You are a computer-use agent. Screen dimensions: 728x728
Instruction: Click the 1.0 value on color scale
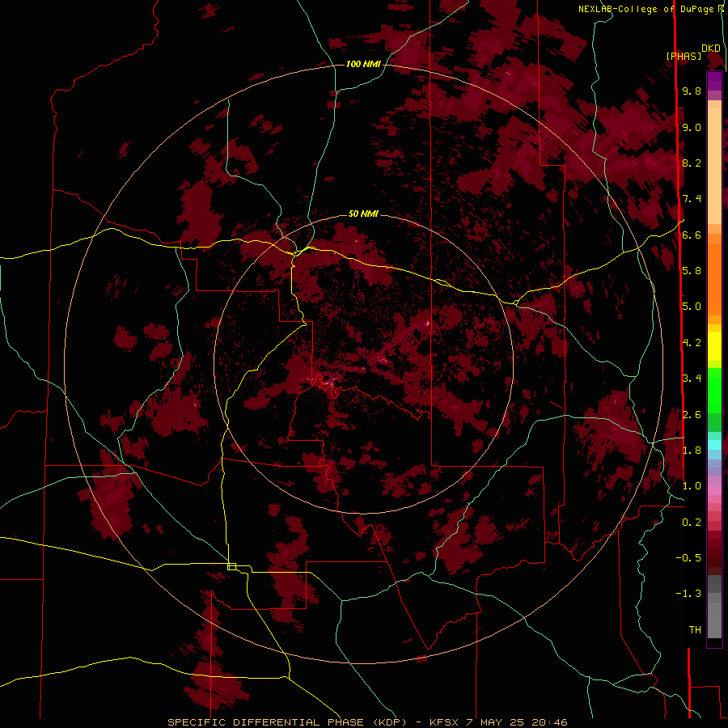(692, 485)
